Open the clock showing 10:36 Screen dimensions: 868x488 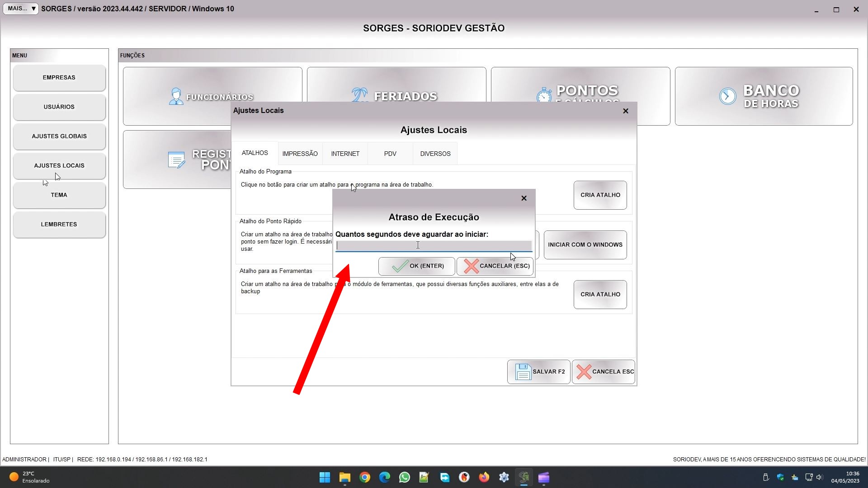[x=845, y=477]
